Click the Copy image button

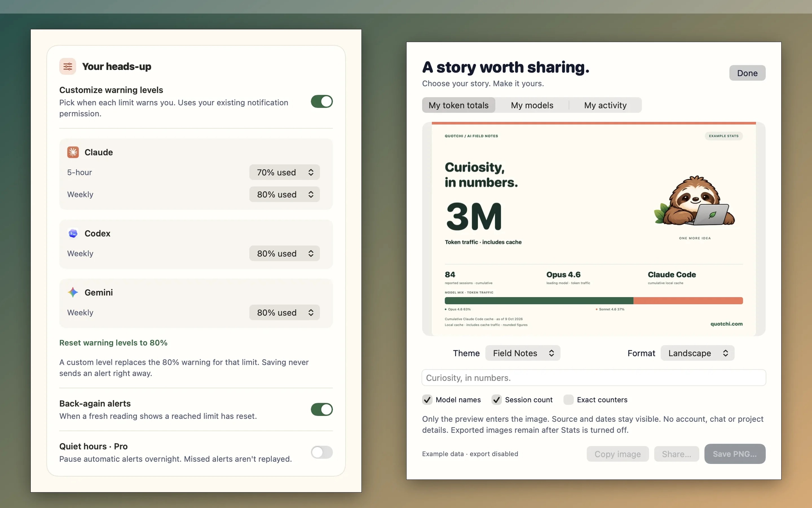[617, 454]
